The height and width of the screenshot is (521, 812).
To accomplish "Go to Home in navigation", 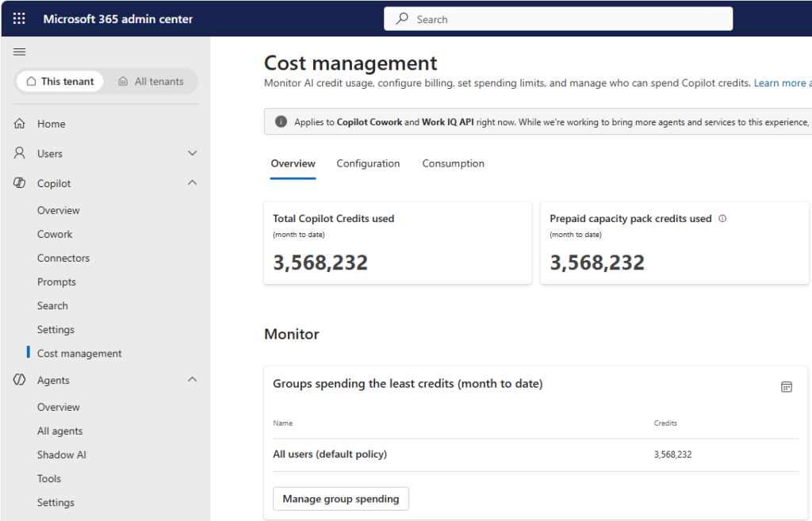I will 52,124.
